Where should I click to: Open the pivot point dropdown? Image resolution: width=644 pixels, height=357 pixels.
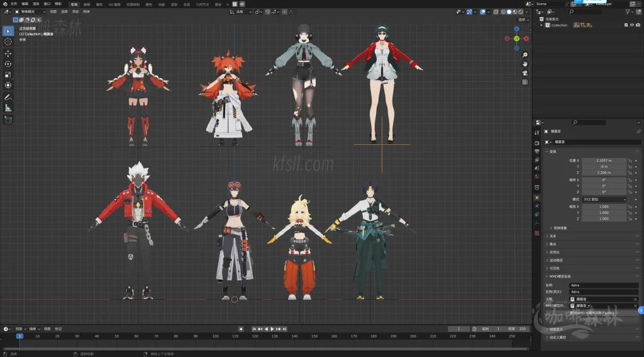pos(258,12)
